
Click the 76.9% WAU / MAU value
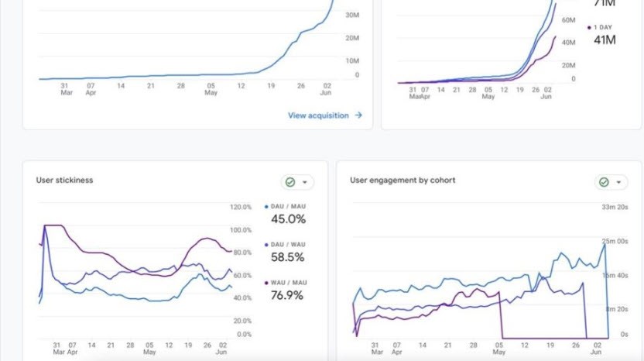pos(287,295)
